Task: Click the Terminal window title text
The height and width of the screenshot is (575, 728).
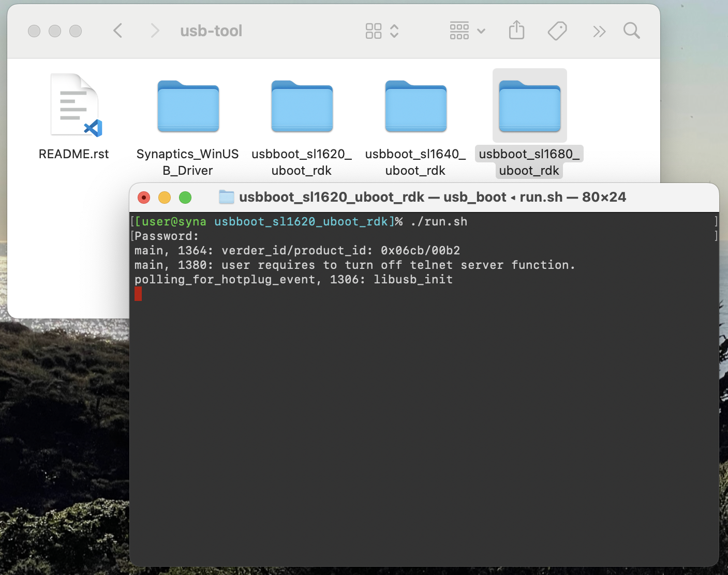Action: pyautogui.click(x=433, y=197)
